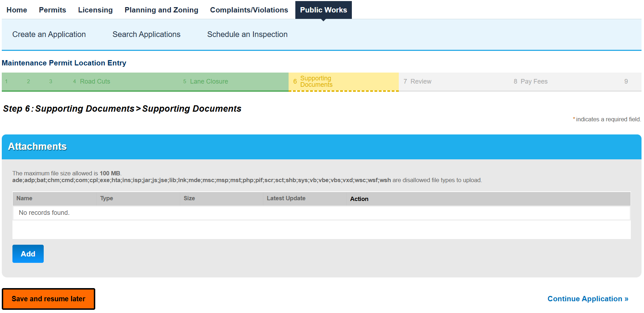
Task: Open the Home menu tab
Action: click(x=17, y=10)
